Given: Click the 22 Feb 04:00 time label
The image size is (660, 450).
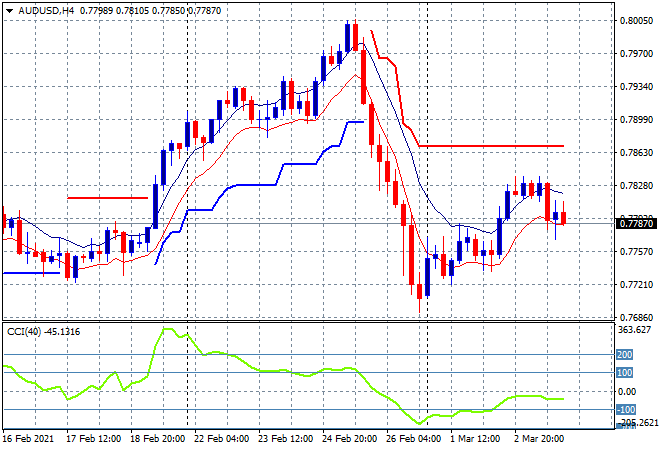Looking at the screenshot, I should [221, 439].
